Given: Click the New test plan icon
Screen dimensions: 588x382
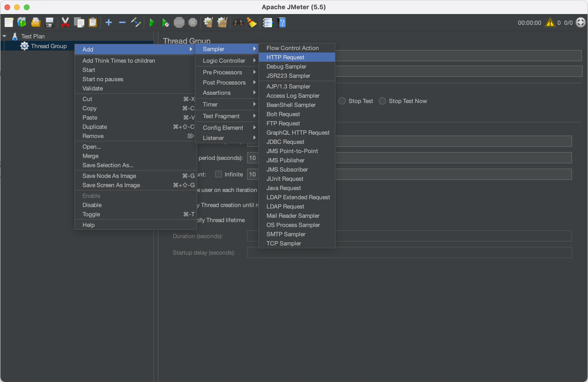Looking at the screenshot, I should (x=9, y=23).
